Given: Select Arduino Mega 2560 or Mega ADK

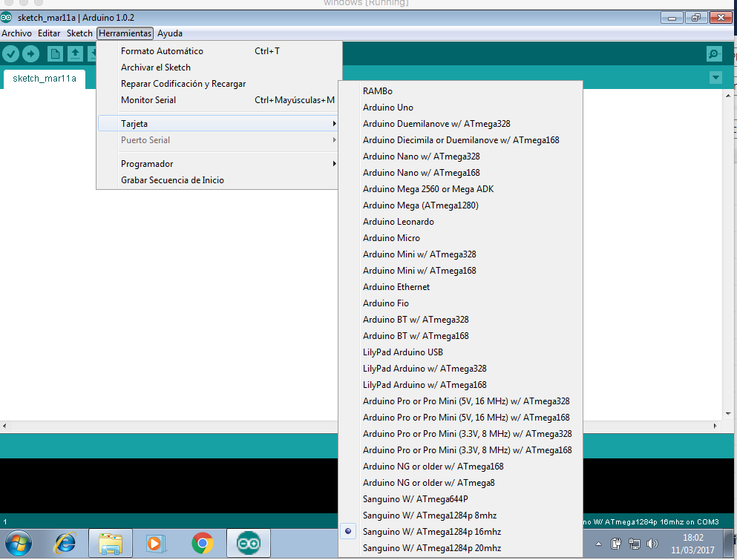Looking at the screenshot, I should [461, 189].
